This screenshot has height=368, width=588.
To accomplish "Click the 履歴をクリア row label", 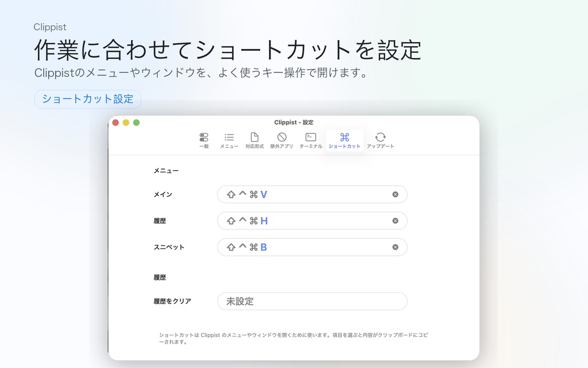I will (x=172, y=301).
